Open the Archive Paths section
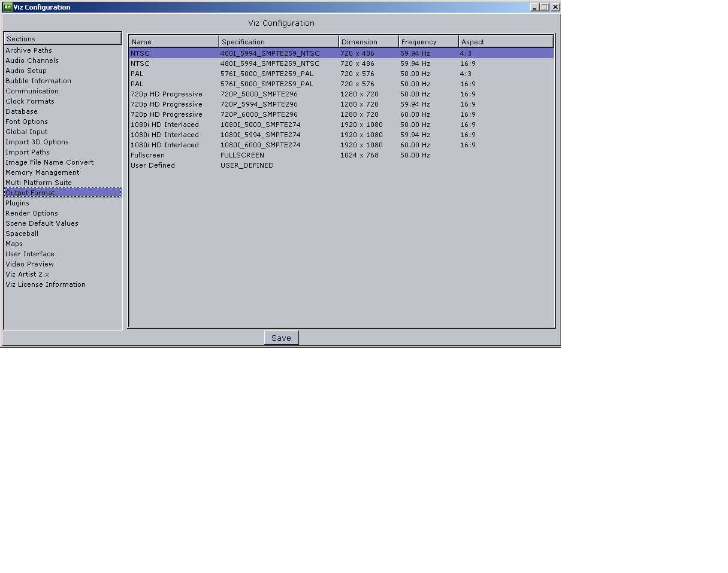Screen dimensions: 728x573 (28, 50)
